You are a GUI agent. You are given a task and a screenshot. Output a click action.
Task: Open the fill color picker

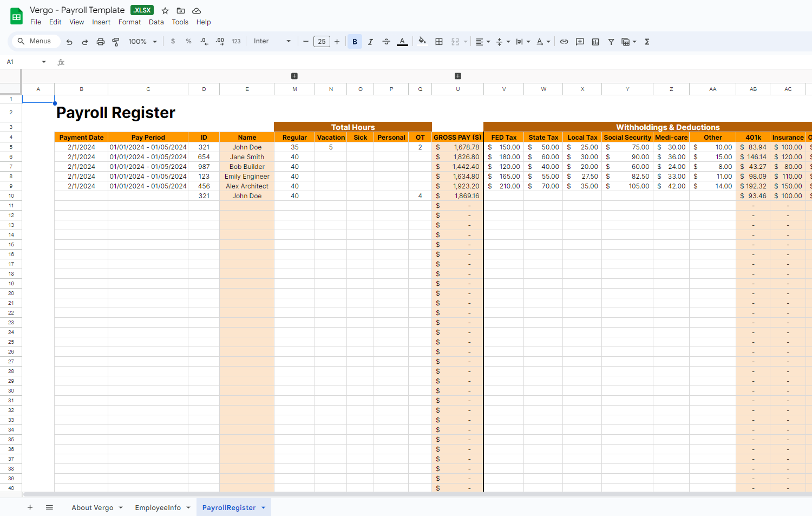click(422, 42)
